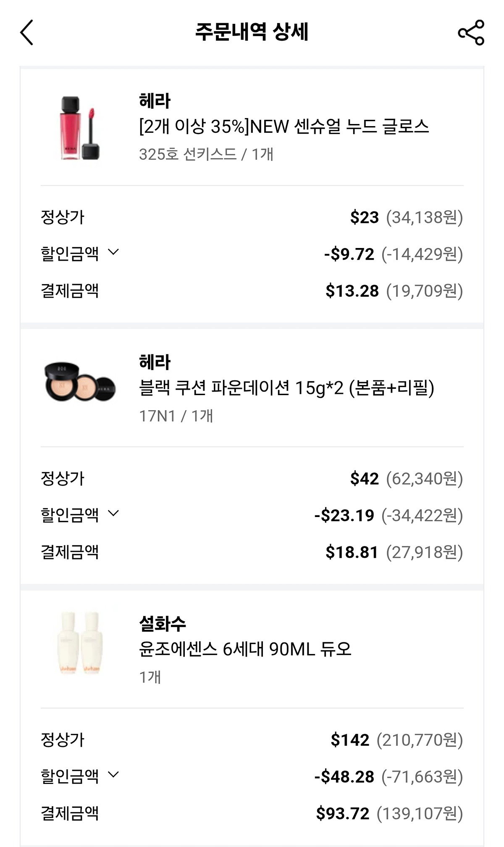This screenshot has height=847, width=504.
Task: Expand discount details for Black Cushion Foundation
Action: (113, 513)
